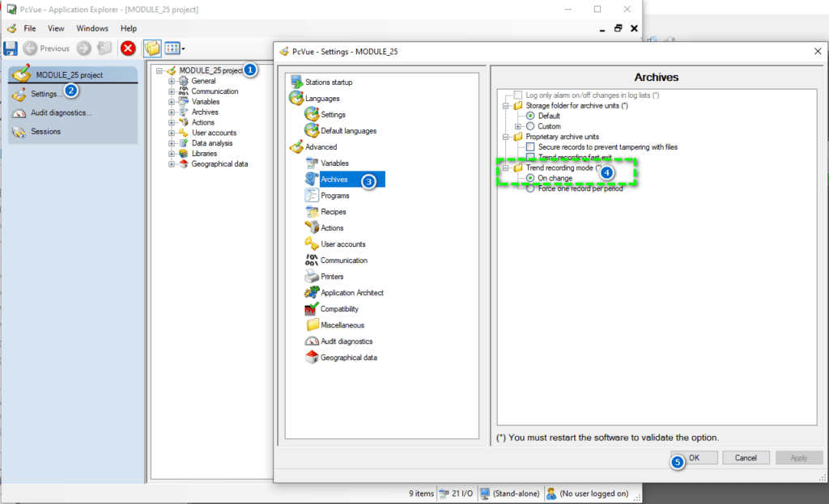Open the view mode grid dropdown
829x504 pixels.
175,48
